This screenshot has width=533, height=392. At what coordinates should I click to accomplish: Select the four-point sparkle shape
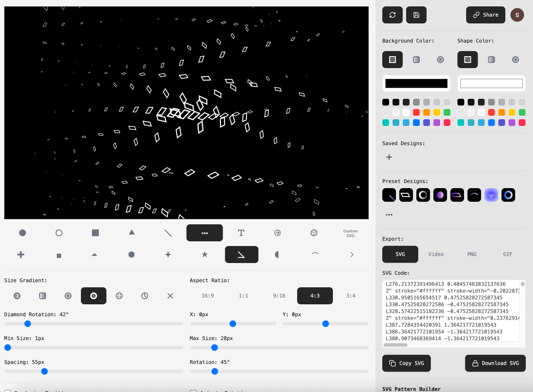point(168,255)
